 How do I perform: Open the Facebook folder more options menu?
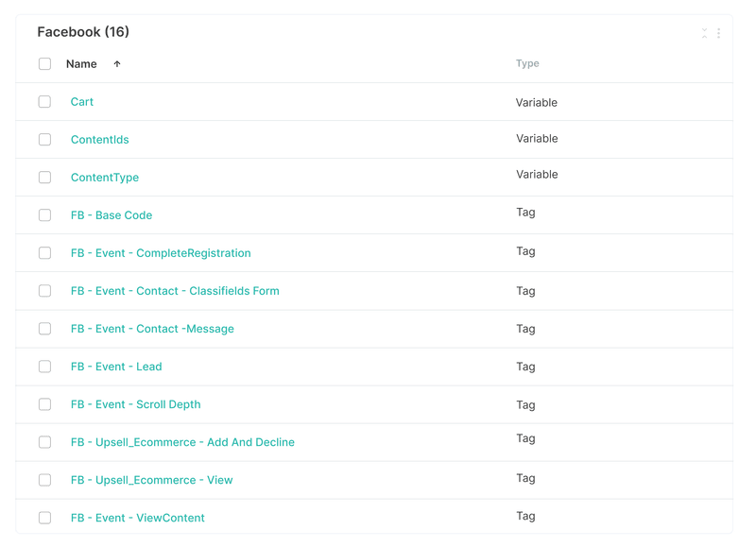tap(718, 33)
